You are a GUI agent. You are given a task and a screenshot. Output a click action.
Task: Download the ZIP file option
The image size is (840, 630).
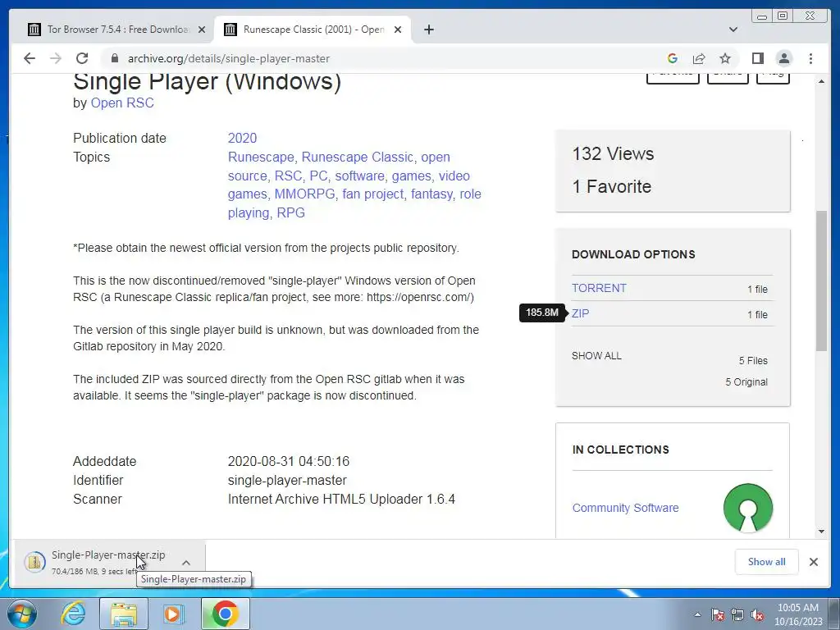tap(580, 313)
